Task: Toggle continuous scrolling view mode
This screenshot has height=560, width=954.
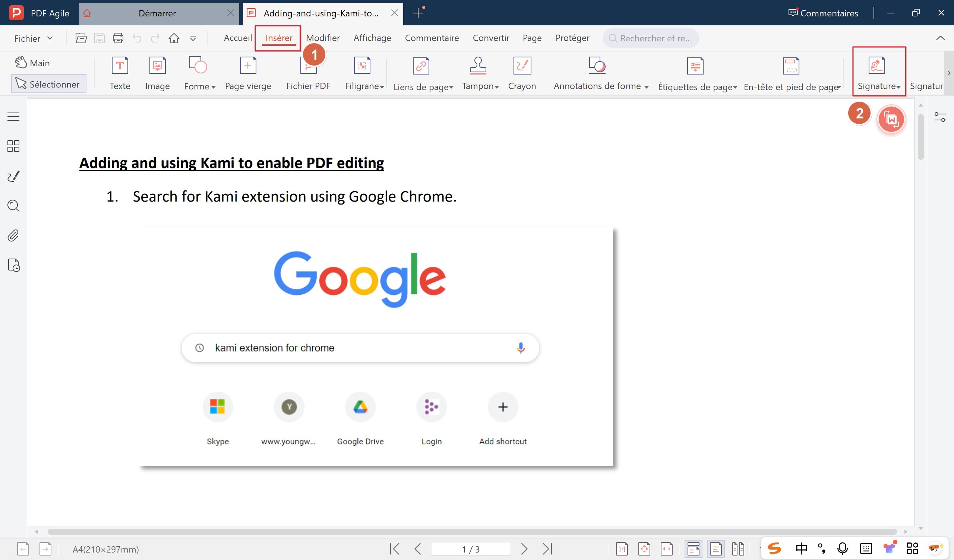Action: (x=693, y=549)
